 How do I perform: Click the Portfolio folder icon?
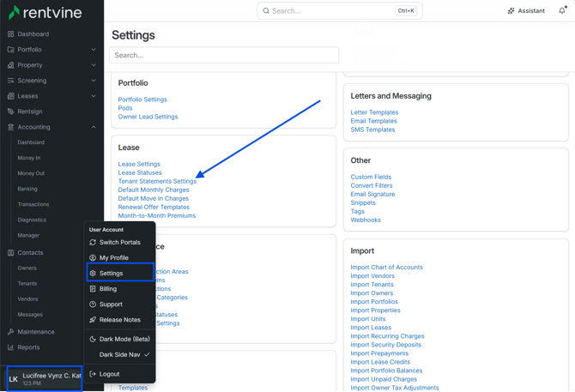10,50
